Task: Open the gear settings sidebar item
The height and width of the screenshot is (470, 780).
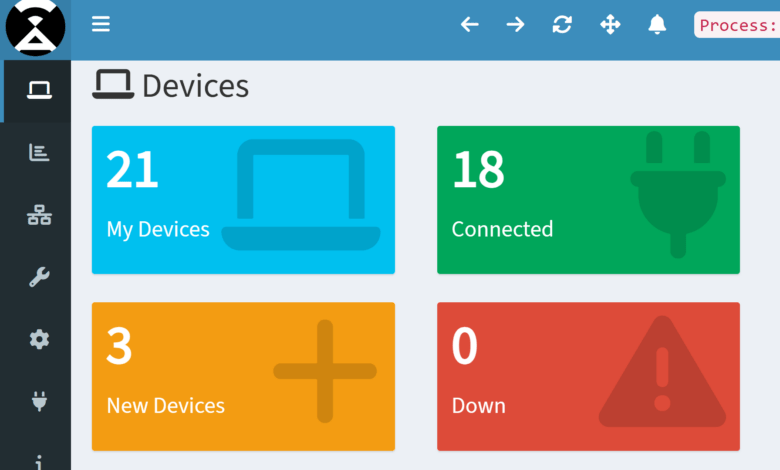Action: (39, 339)
